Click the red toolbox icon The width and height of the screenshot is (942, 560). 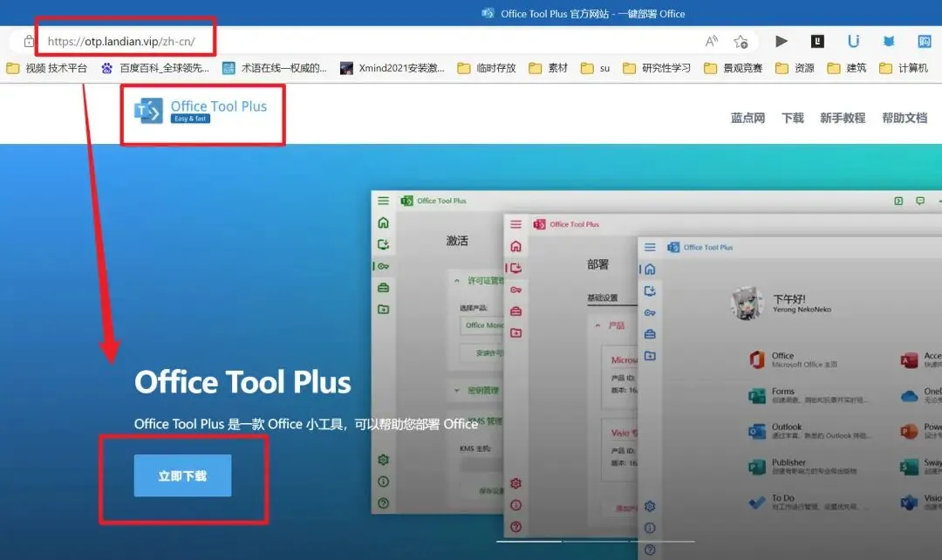tap(516, 311)
